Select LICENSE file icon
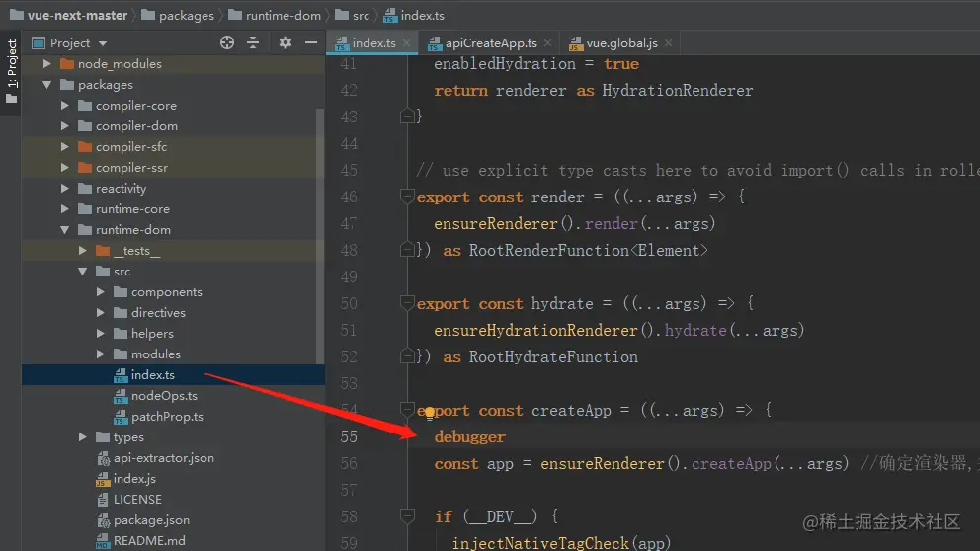Viewport: 980px width, 551px height. [103, 500]
